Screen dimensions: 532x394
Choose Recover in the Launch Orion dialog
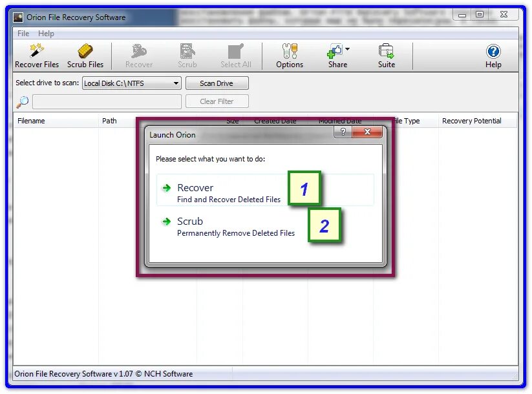click(265, 190)
